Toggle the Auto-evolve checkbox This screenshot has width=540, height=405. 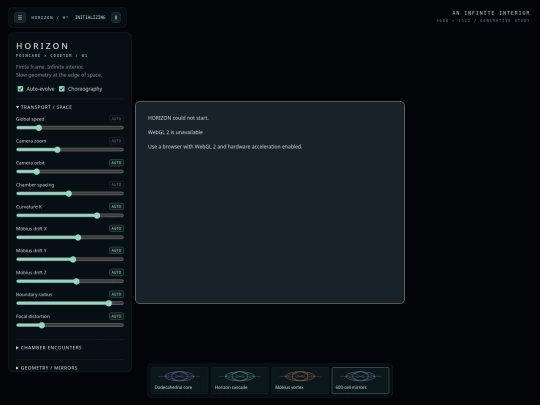coord(20,89)
